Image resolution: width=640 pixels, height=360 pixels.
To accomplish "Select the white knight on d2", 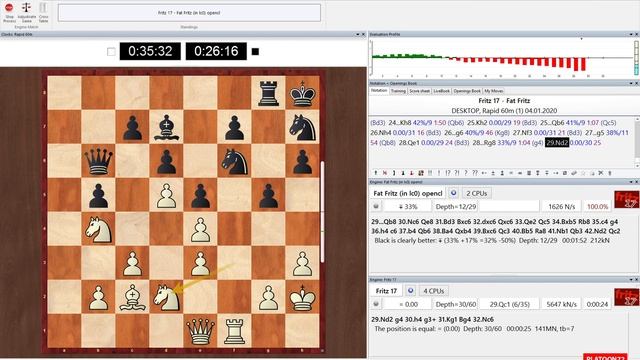I will click(167, 297).
